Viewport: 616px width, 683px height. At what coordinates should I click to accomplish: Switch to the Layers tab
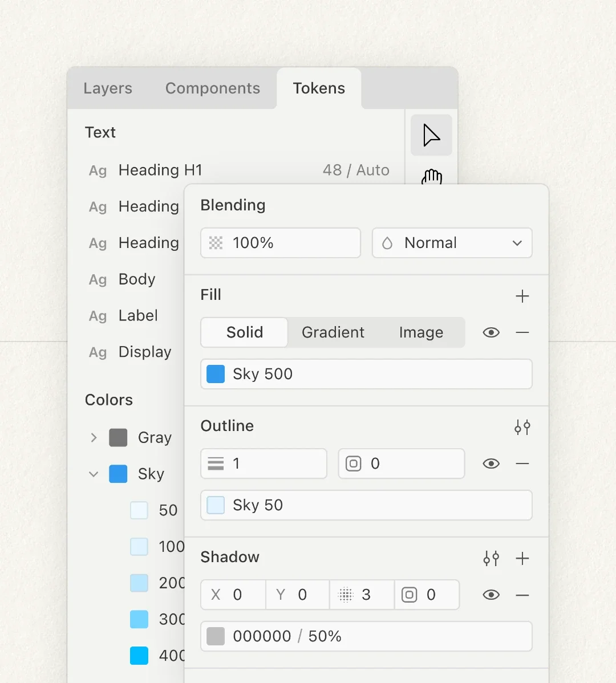(107, 88)
